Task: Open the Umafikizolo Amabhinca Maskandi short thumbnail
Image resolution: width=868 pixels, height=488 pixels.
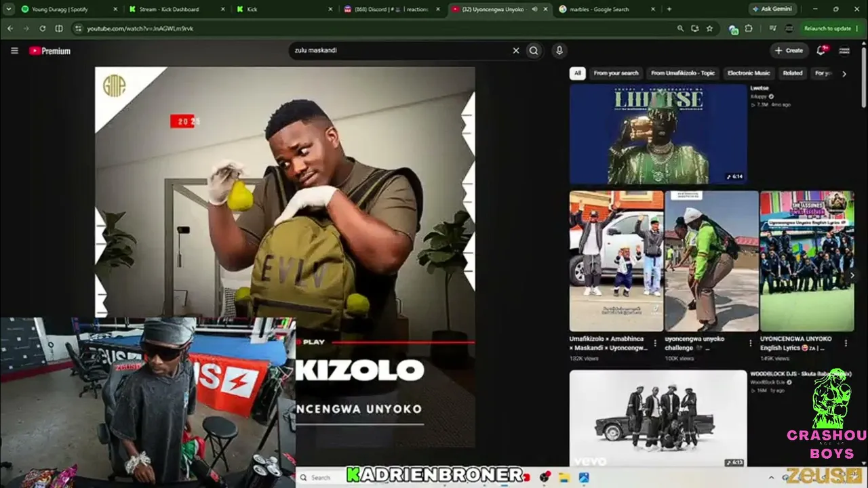Action: tap(616, 261)
